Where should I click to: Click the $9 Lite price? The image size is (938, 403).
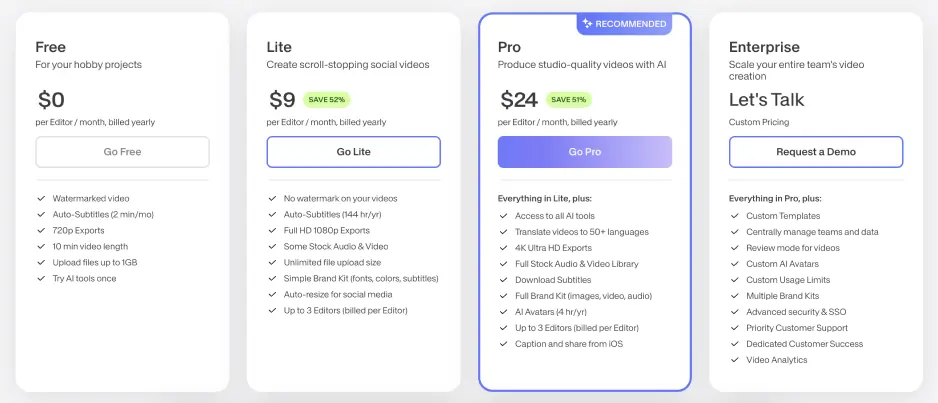click(282, 100)
